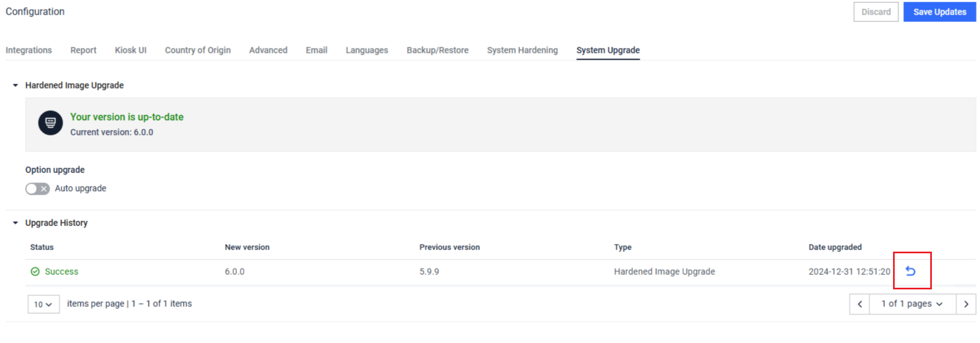Click the Status column header
980x343 pixels.
point(42,247)
